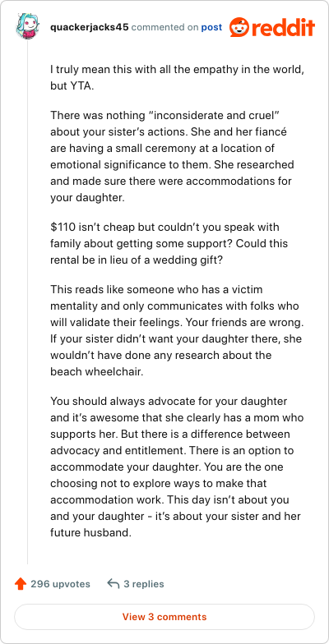
Task: Click the Reddit Snoo logo icon
Action: pos(239,28)
